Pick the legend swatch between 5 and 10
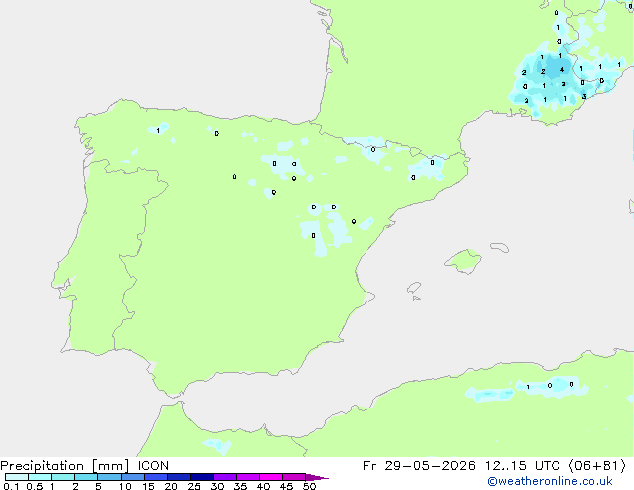This screenshot has height=490, width=634. pyautogui.click(x=109, y=477)
